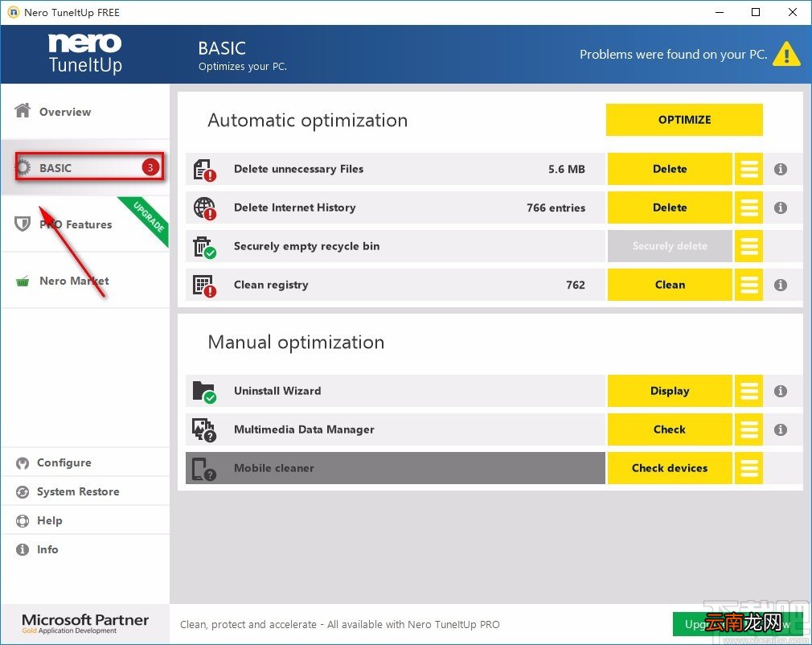Delete Internet History entries with Delete button
Screen dimensions: 812x645
click(x=670, y=207)
